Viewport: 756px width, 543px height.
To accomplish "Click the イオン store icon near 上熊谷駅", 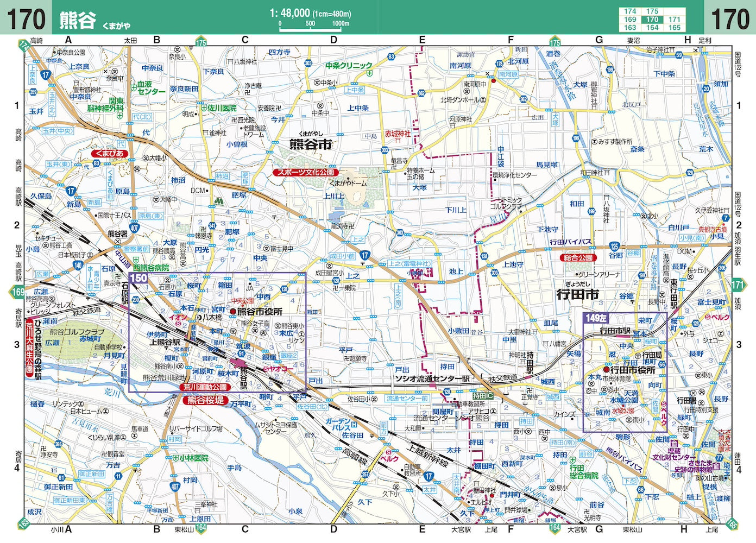I will pos(178,323).
